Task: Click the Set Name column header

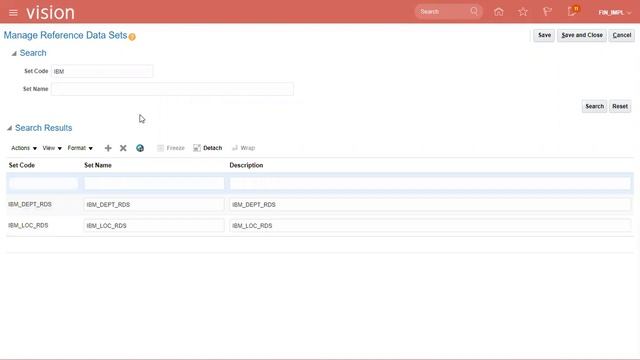Action: point(98,165)
